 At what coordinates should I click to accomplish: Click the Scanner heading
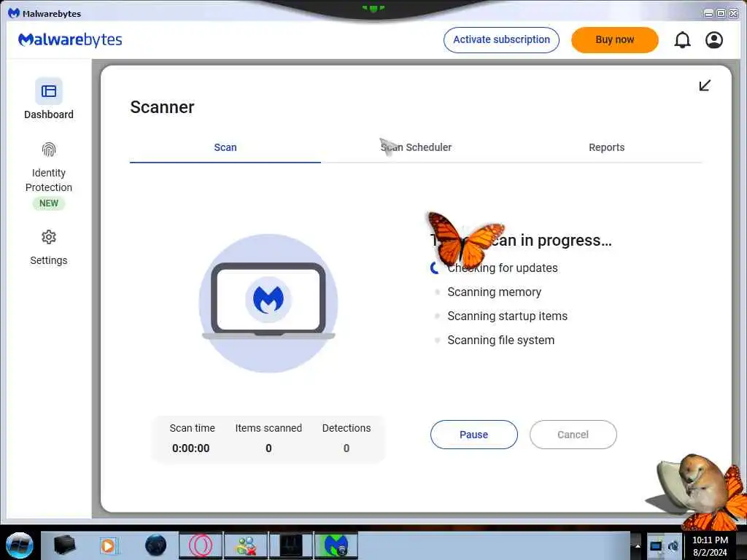click(x=162, y=107)
